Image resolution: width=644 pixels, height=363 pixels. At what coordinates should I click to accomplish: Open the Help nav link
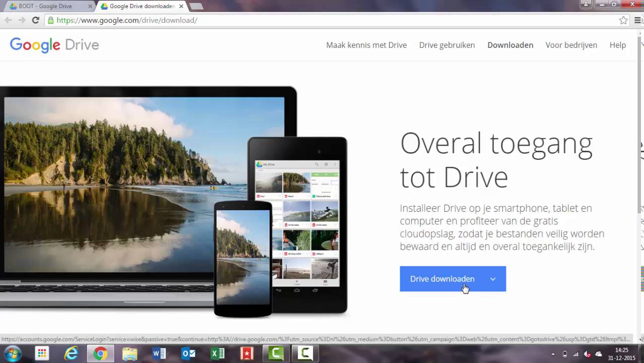point(618,45)
